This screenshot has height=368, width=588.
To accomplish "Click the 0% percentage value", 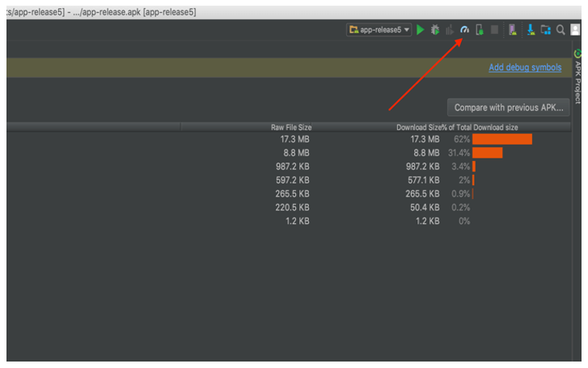I will tap(464, 222).
